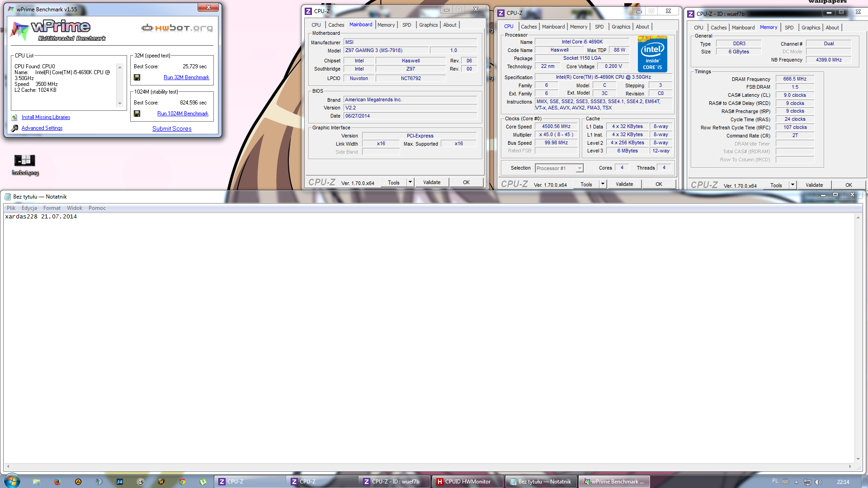Image resolution: width=868 pixels, height=488 pixels.
Task: Open About tab in Mainboard CPU-Z window
Action: [x=449, y=25]
